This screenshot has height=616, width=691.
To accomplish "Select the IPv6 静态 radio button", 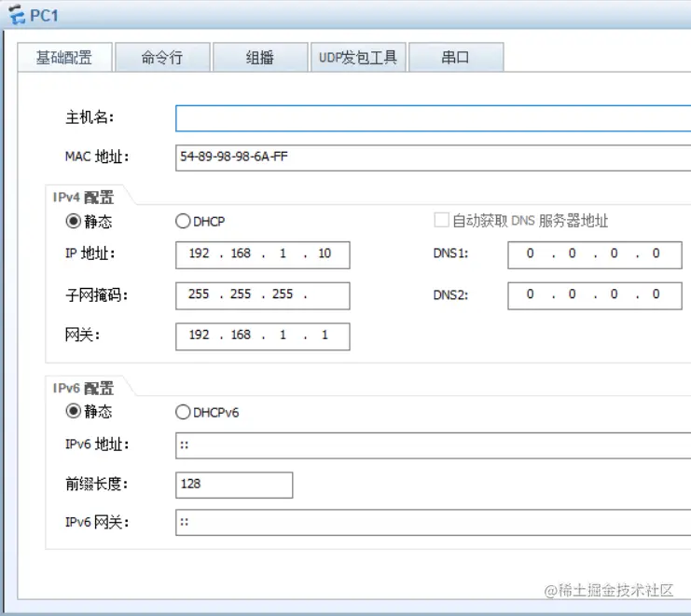I will pyautogui.click(x=73, y=411).
